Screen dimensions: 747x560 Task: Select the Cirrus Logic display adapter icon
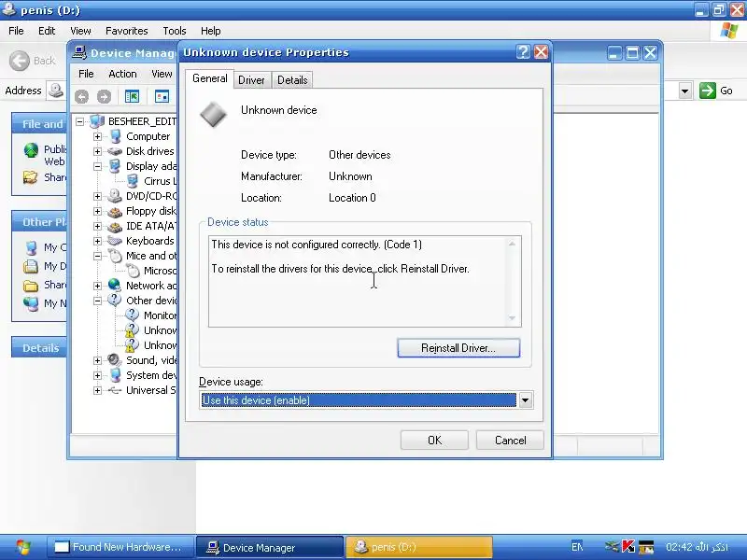[x=133, y=181]
